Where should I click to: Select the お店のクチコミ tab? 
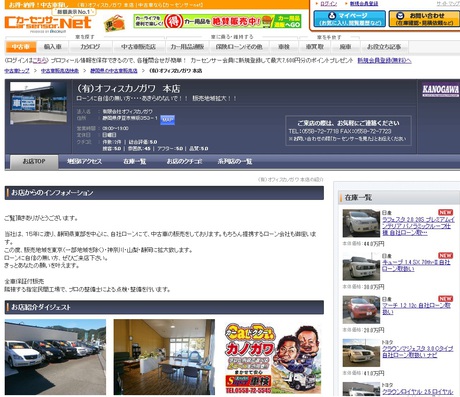click(184, 161)
